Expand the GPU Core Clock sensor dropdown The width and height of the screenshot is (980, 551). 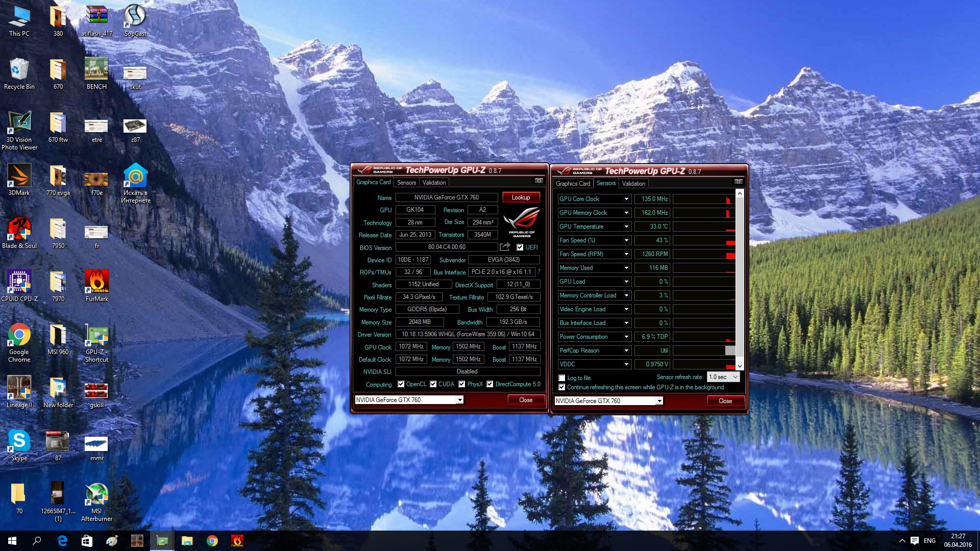(x=626, y=199)
